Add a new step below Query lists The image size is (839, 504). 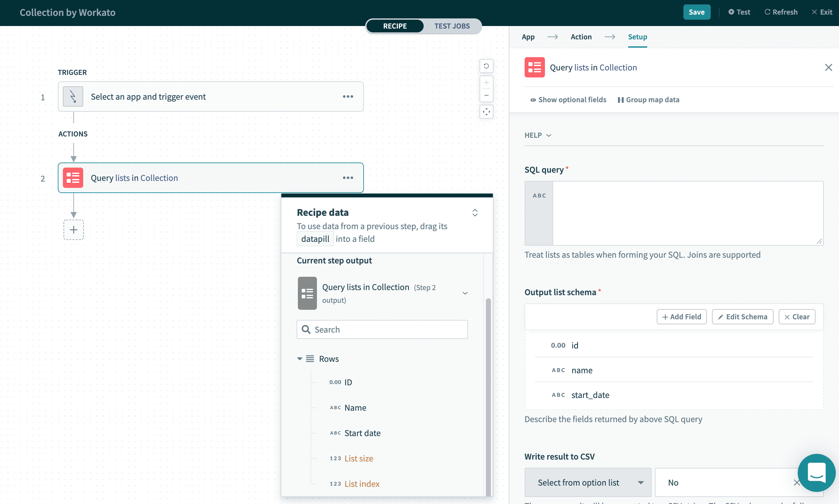pyautogui.click(x=73, y=229)
